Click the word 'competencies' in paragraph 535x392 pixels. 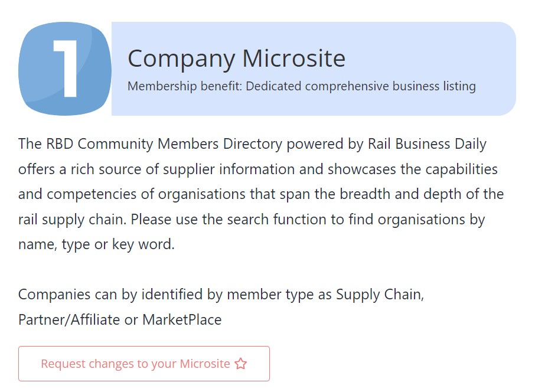[92, 194]
